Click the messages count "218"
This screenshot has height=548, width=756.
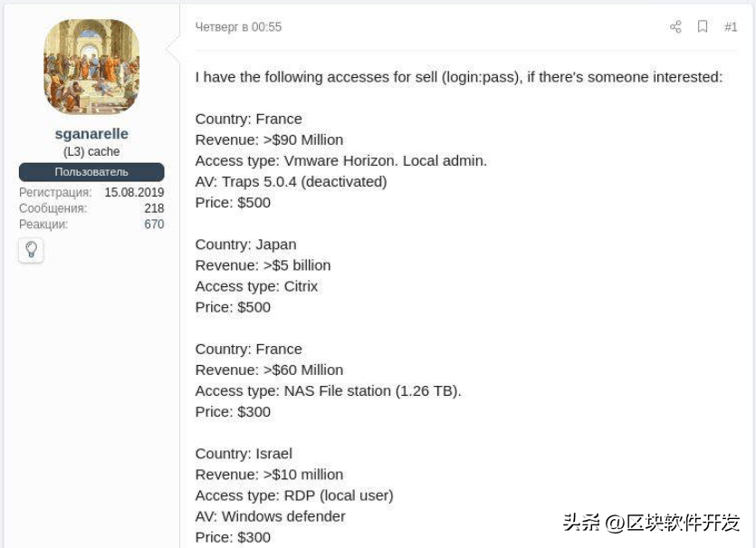(154, 207)
